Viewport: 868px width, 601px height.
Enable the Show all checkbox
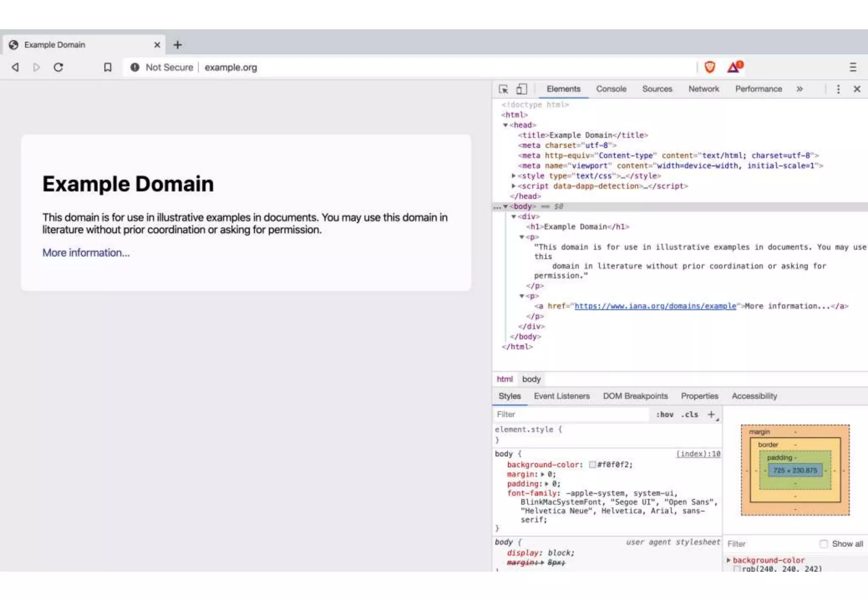[823, 544]
